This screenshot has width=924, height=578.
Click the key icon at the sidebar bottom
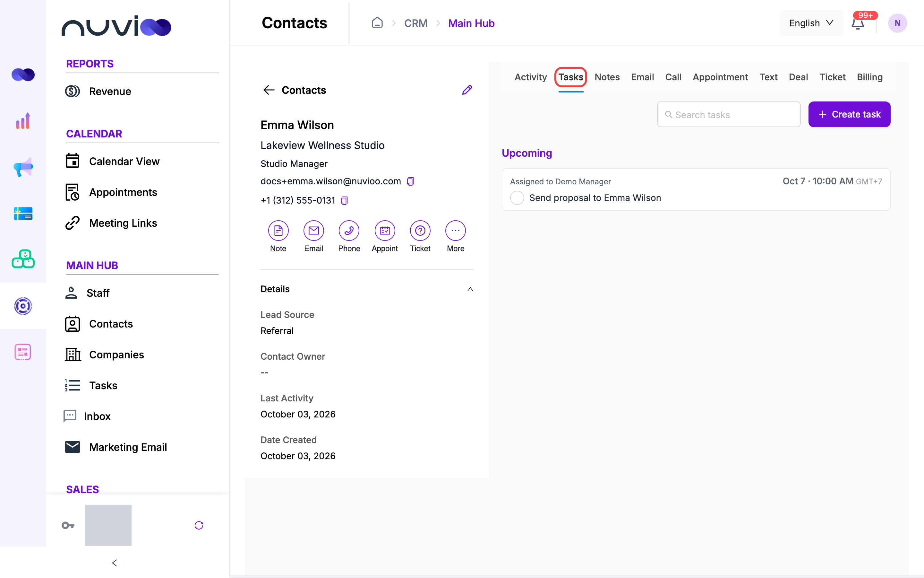(68, 525)
